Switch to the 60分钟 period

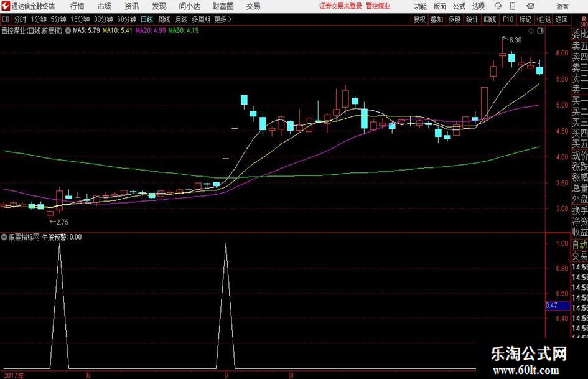coord(127,19)
